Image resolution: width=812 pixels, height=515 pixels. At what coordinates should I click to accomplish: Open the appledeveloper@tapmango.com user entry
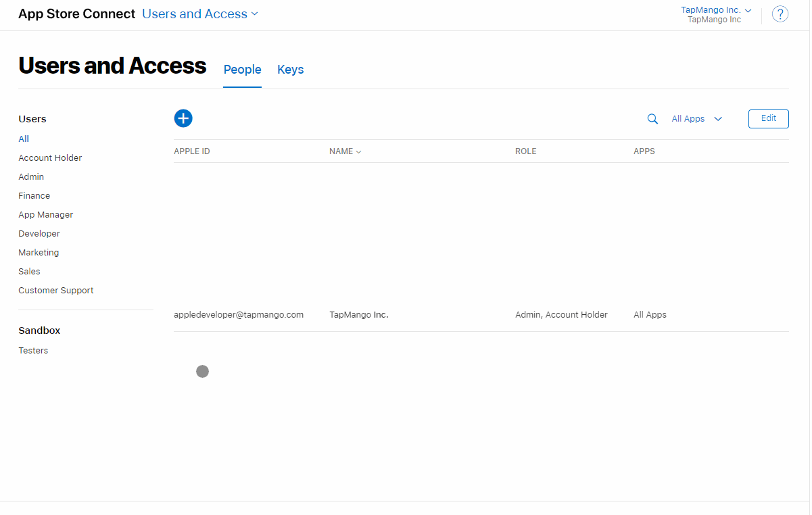click(x=239, y=315)
